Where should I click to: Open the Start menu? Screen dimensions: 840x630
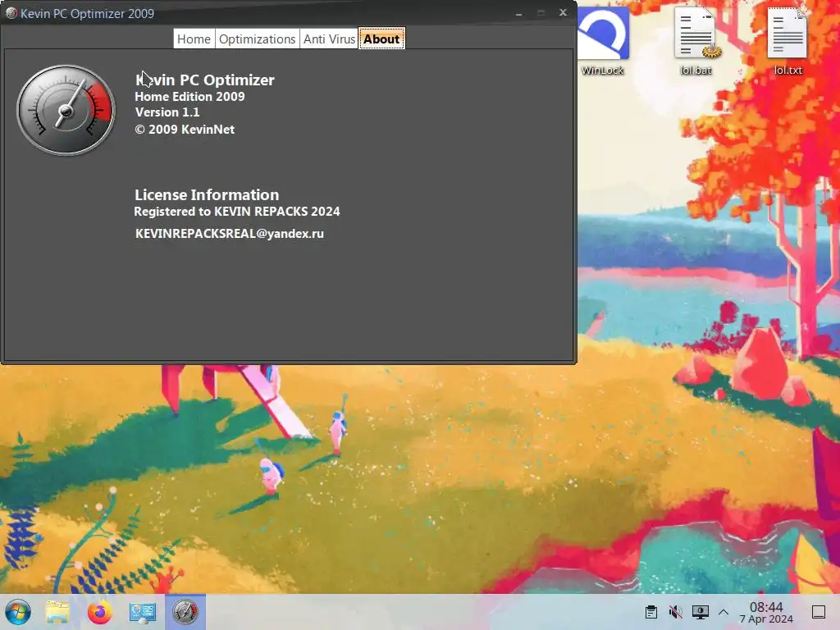click(x=18, y=612)
